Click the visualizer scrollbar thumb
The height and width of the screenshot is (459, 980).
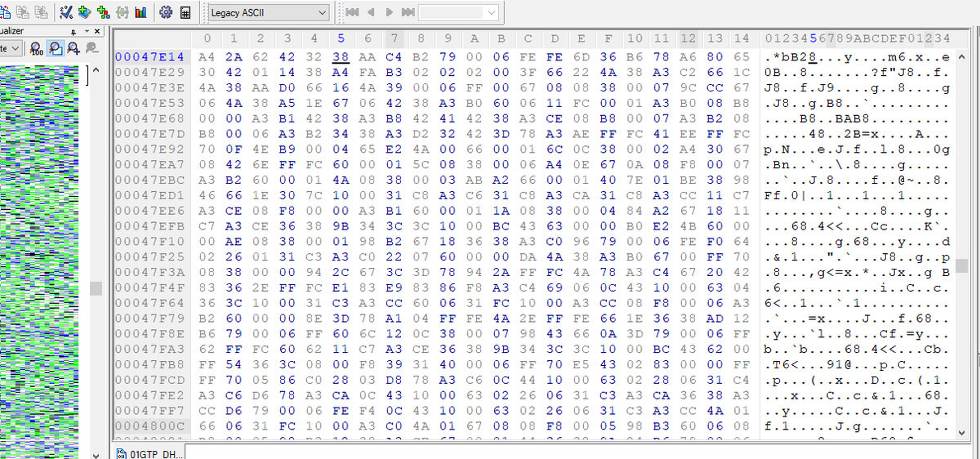[96, 288]
